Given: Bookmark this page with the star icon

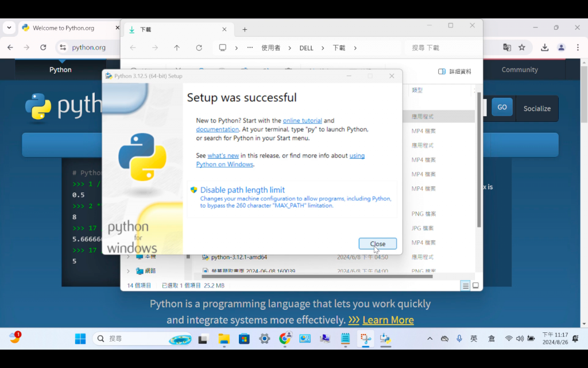Looking at the screenshot, I should click(x=521, y=47).
